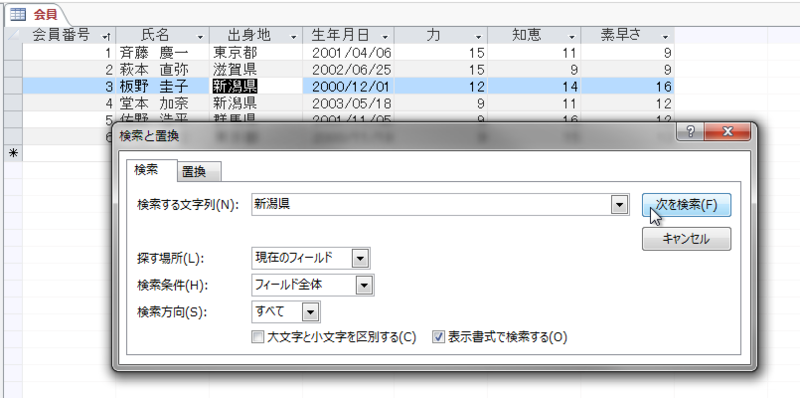Click 素早さ value 16 in row 3

tap(628, 86)
